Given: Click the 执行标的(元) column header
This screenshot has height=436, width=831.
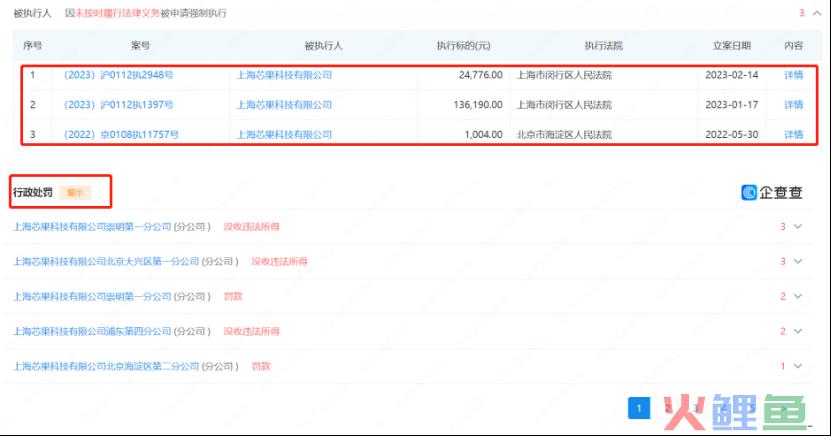Looking at the screenshot, I should tap(463, 46).
